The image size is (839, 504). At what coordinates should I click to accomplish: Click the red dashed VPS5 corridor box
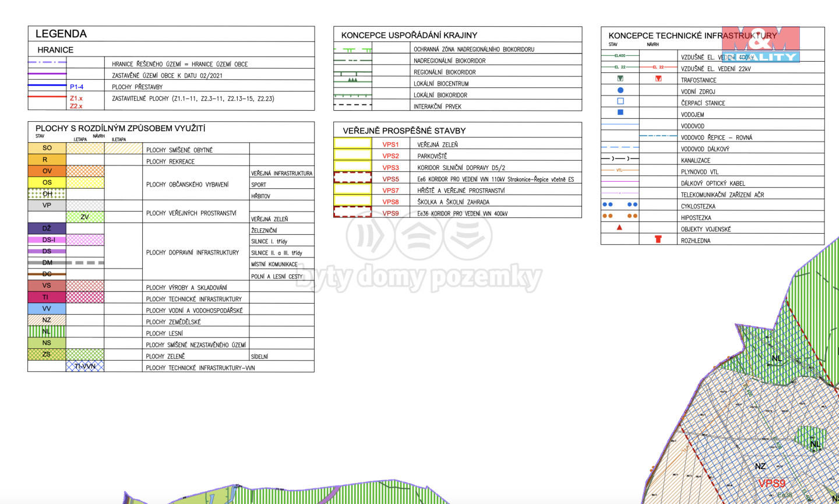[352, 178]
